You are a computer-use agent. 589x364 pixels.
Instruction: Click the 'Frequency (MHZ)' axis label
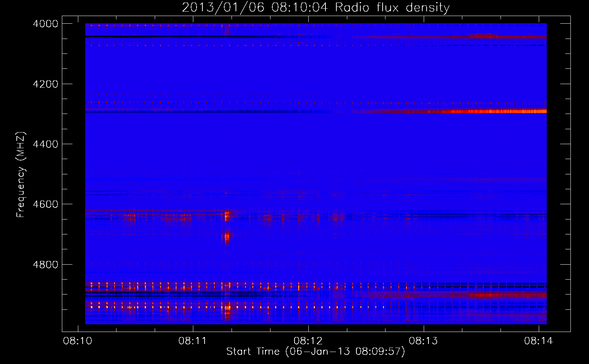click(x=21, y=175)
